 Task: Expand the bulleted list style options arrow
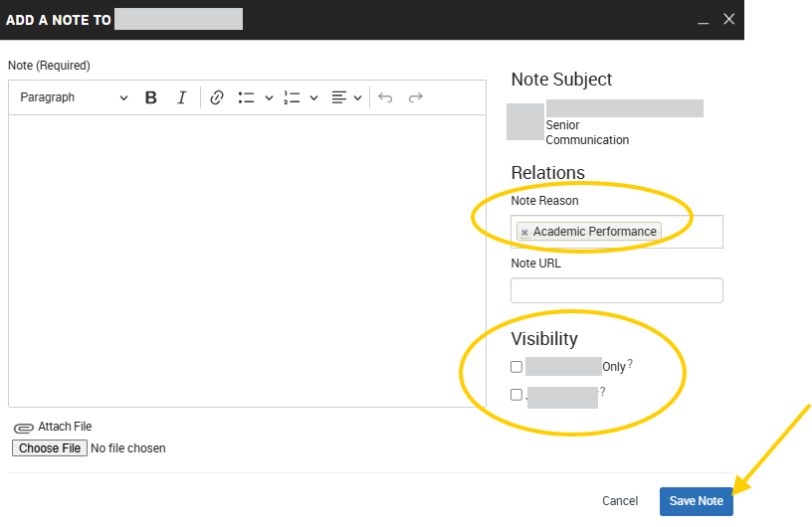point(269,97)
